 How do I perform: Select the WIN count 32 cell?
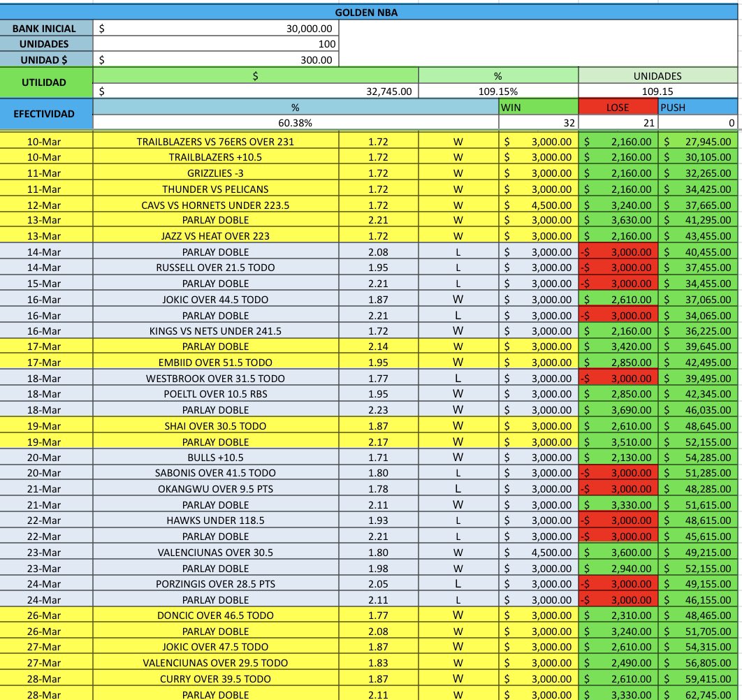point(538,123)
